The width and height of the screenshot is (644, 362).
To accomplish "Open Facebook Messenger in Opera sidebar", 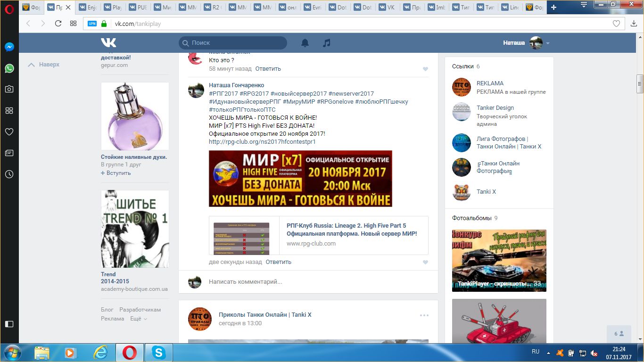I will coord(9,47).
